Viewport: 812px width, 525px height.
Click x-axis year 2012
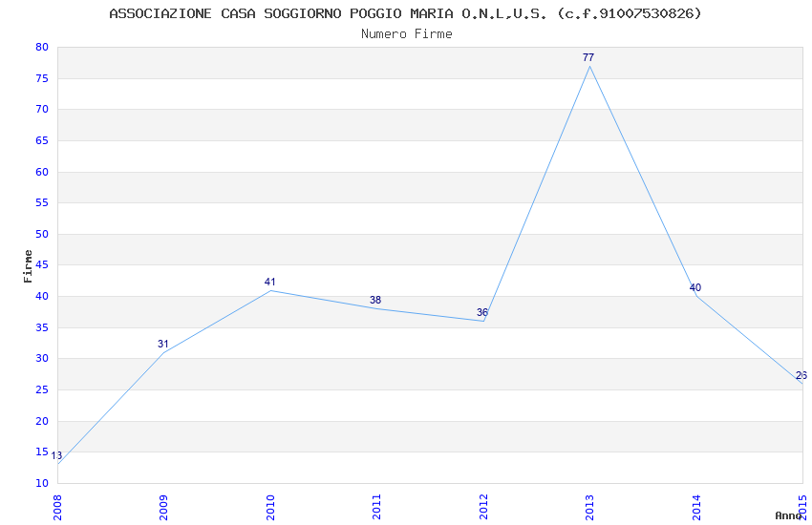[x=483, y=507]
